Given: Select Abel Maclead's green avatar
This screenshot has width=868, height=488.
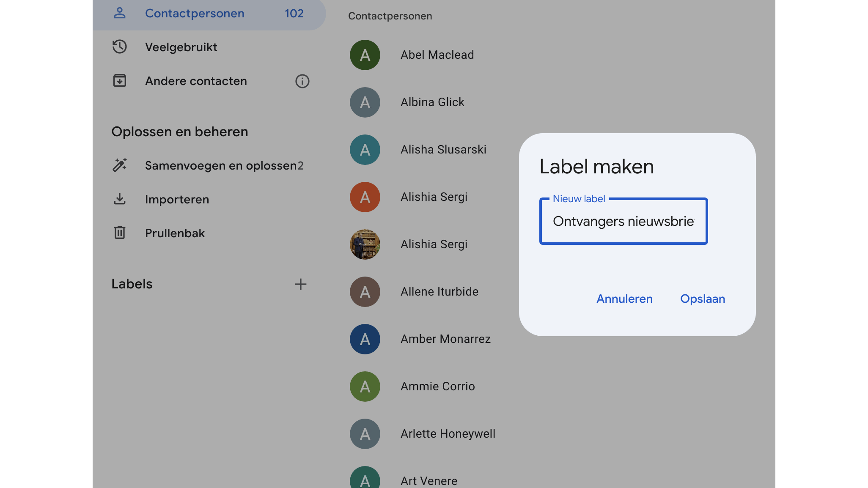Looking at the screenshot, I should 365,55.
